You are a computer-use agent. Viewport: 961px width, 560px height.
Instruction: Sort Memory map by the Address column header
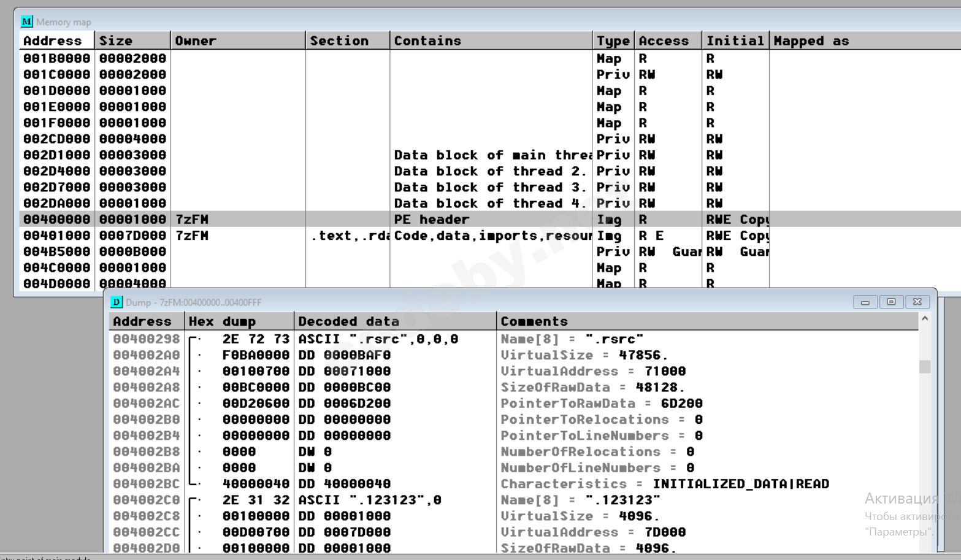(x=57, y=41)
